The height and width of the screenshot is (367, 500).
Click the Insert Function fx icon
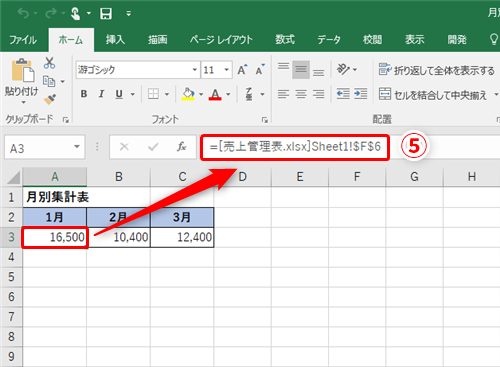(182, 147)
